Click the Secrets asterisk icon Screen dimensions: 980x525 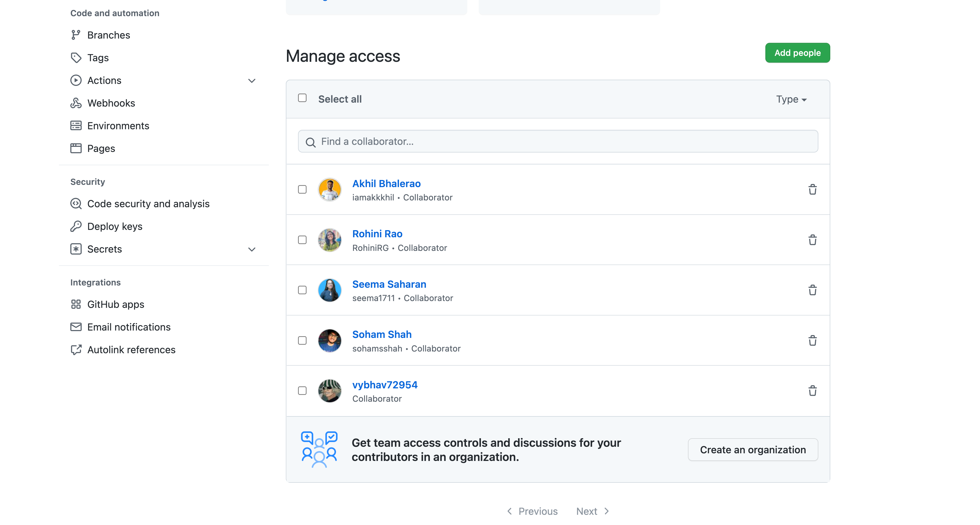(76, 249)
